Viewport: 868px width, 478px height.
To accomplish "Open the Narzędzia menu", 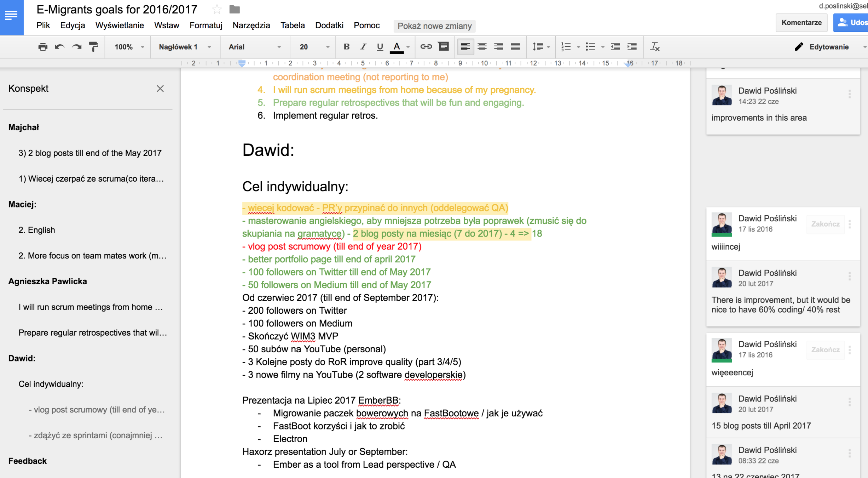I will [x=251, y=25].
